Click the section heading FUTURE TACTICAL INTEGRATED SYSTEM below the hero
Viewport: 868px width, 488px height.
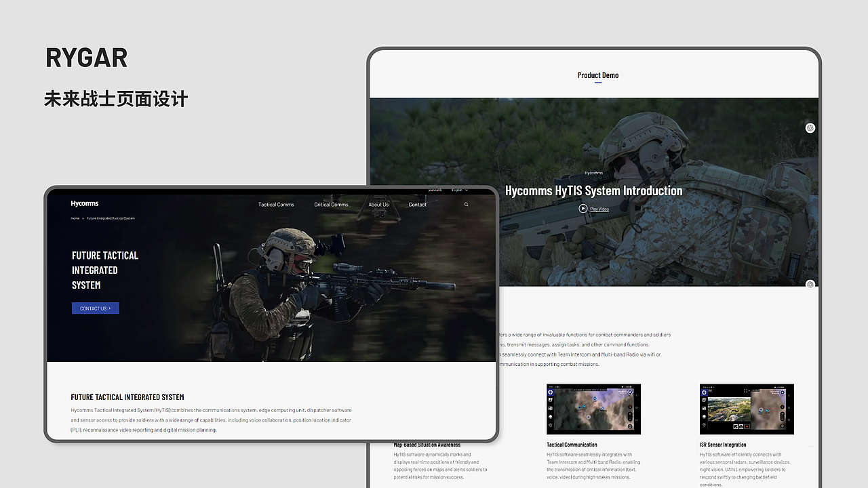tap(127, 397)
